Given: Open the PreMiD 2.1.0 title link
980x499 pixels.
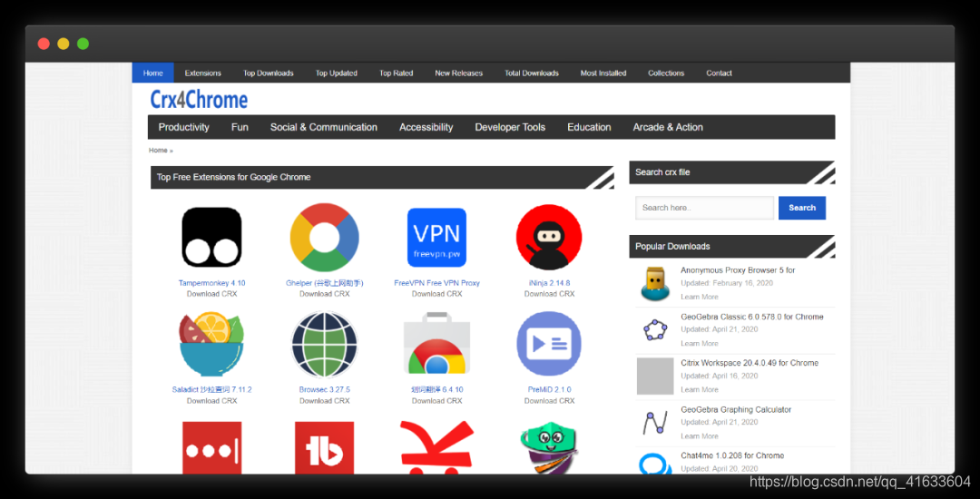Looking at the screenshot, I should (x=549, y=390).
